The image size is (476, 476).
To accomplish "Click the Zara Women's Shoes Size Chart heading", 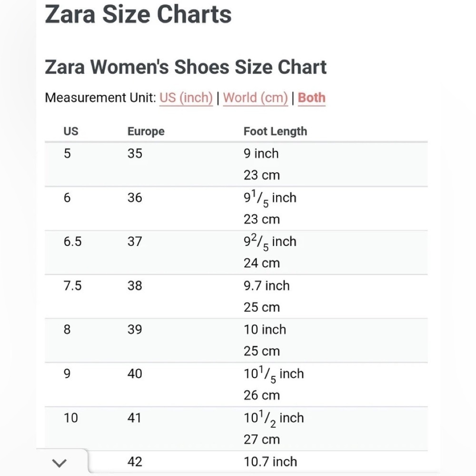I will [186, 67].
